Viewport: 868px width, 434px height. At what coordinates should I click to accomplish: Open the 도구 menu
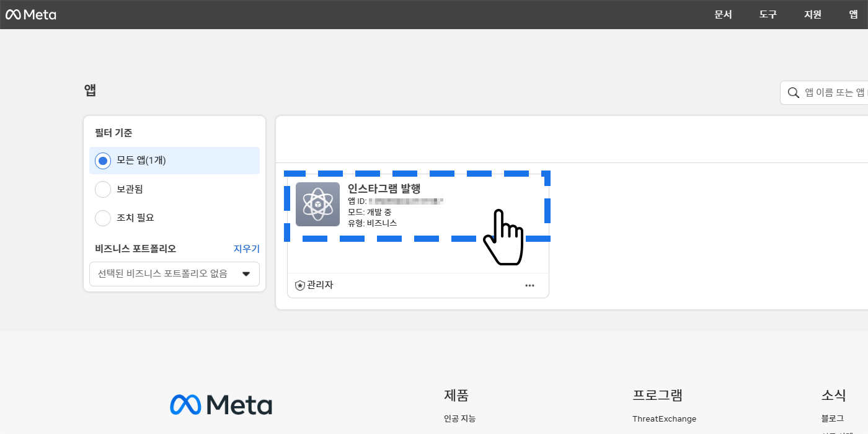pos(768,14)
